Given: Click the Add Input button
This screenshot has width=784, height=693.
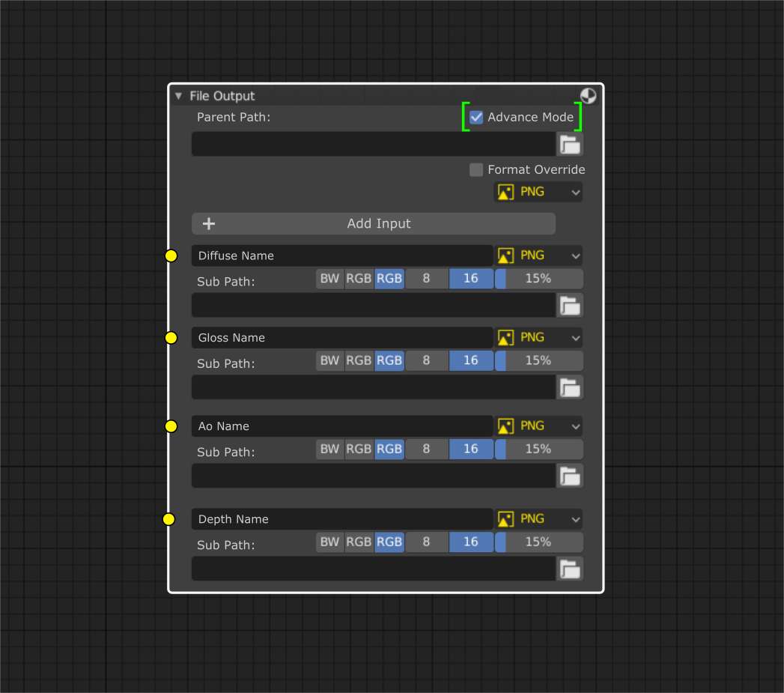Looking at the screenshot, I should pos(374,224).
